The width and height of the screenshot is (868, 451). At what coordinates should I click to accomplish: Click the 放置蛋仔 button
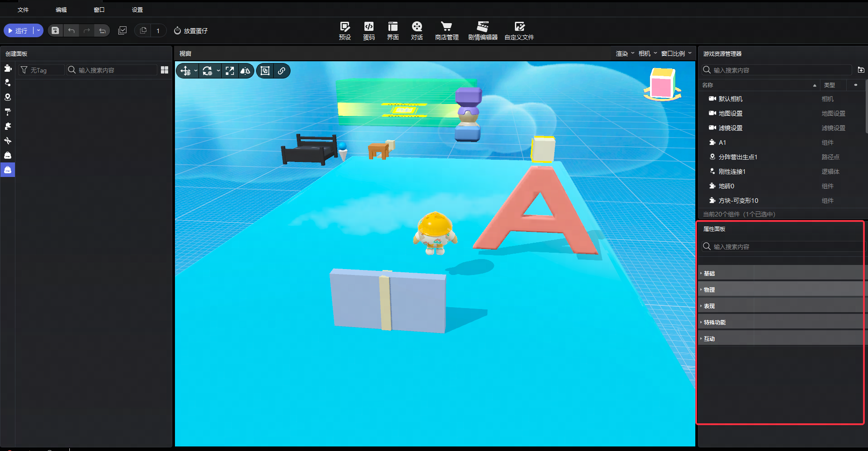[191, 30]
